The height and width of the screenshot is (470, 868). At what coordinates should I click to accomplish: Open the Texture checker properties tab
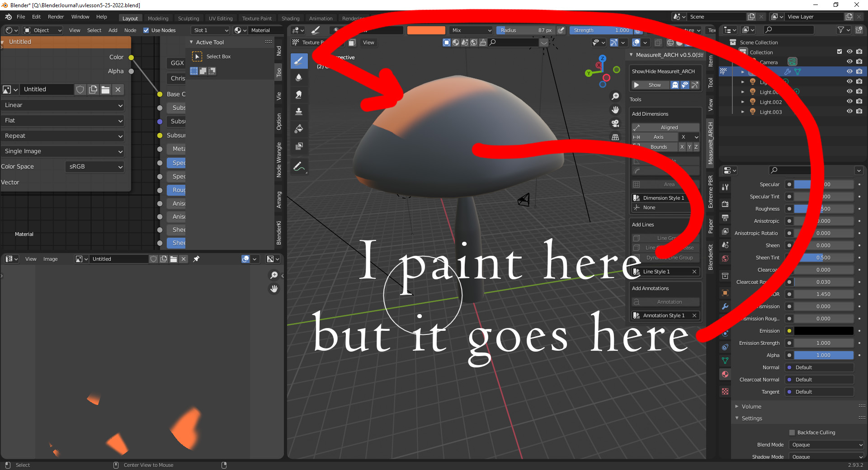pos(725,391)
